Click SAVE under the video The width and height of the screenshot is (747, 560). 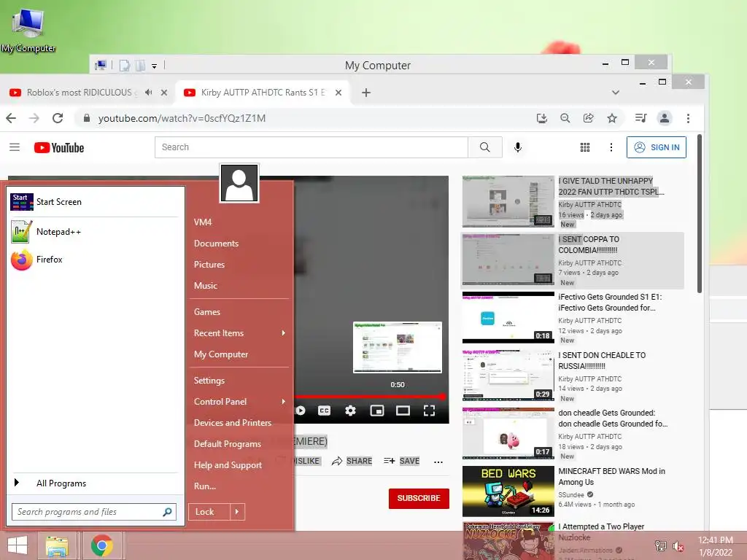(402, 461)
